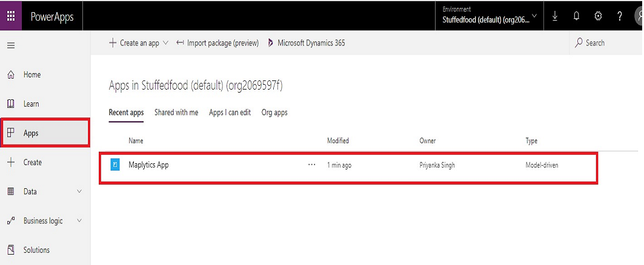The image size is (644, 265).
Task: Click the Data table icon
Action: click(11, 192)
